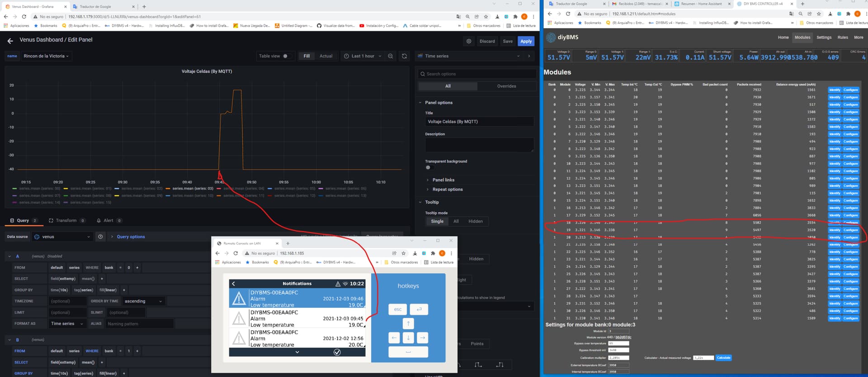The height and width of the screenshot is (377, 868).
Task: Open a new tab in the diyBMS browser window
Action: tap(802, 4)
